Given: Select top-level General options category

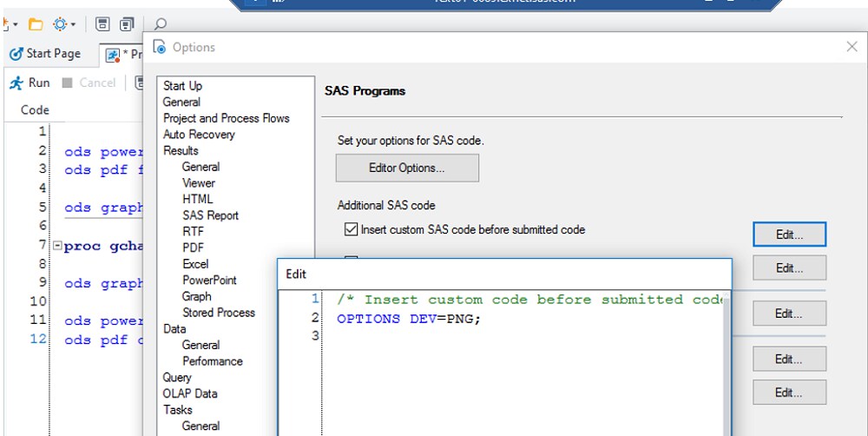Looking at the screenshot, I should pos(181,102).
